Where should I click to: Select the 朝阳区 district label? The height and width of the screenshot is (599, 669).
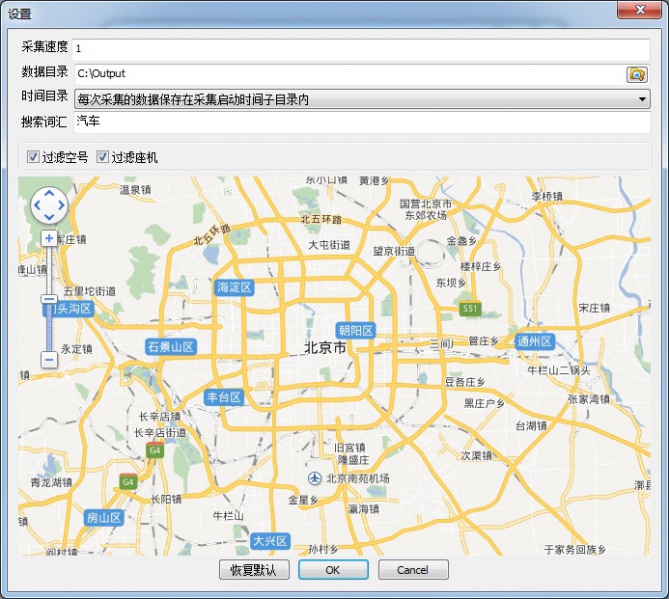click(355, 330)
